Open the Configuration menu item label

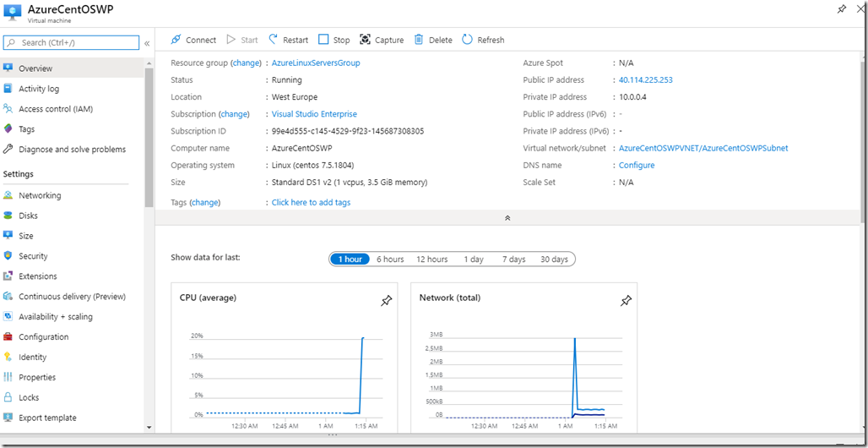click(44, 336)
